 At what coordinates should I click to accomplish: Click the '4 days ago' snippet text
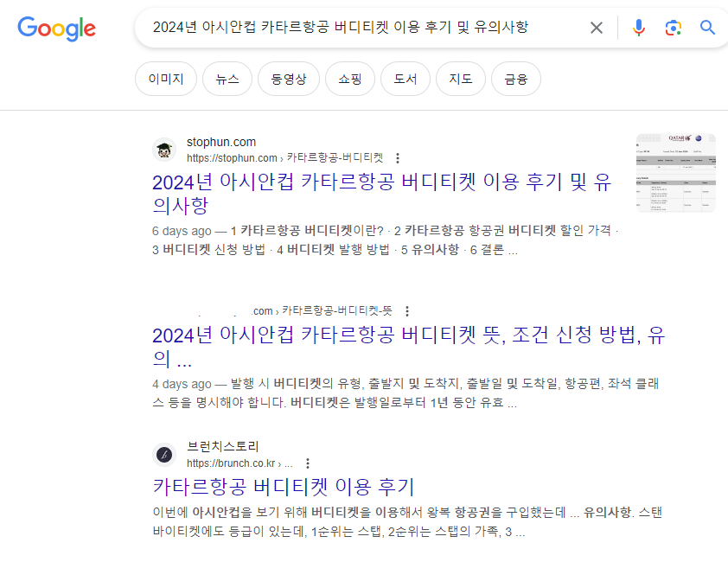pyautogui.click(x=182, y=384)
